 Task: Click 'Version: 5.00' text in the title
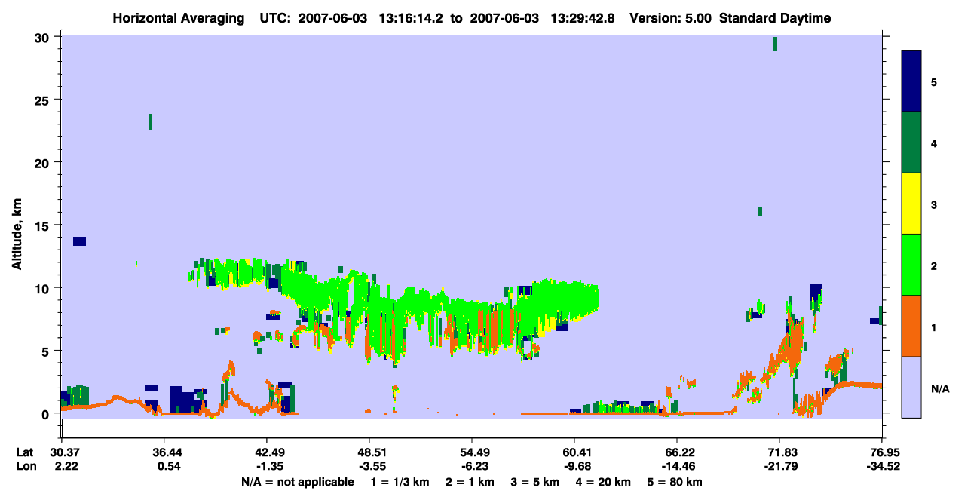point(672,18)
